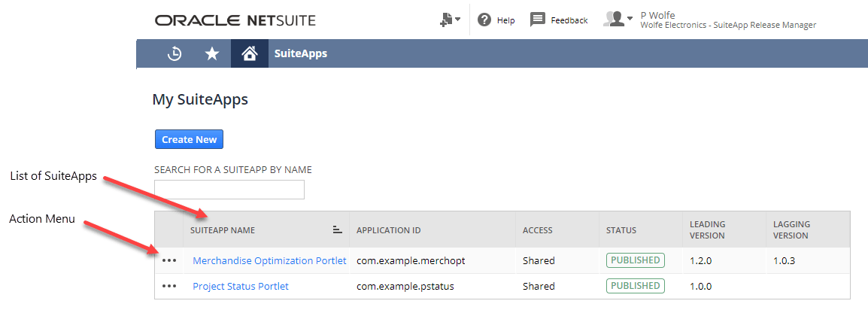Click PUBLISHED badge for Merchandise Optimization Portlet

(x=636, y=260)
